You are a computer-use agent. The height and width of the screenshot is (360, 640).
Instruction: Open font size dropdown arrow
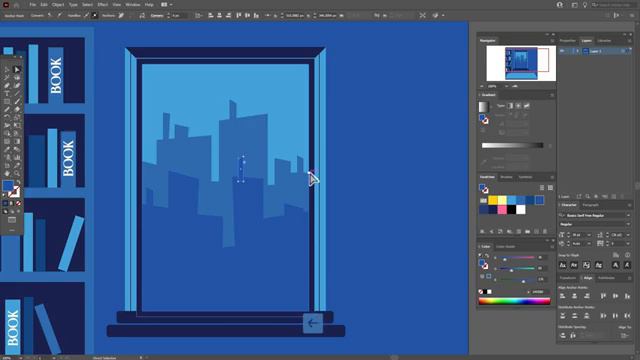pos(589,235)
